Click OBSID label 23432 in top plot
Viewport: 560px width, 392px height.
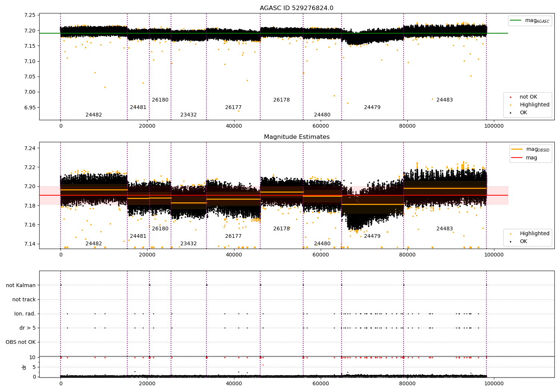pos(189,115)
